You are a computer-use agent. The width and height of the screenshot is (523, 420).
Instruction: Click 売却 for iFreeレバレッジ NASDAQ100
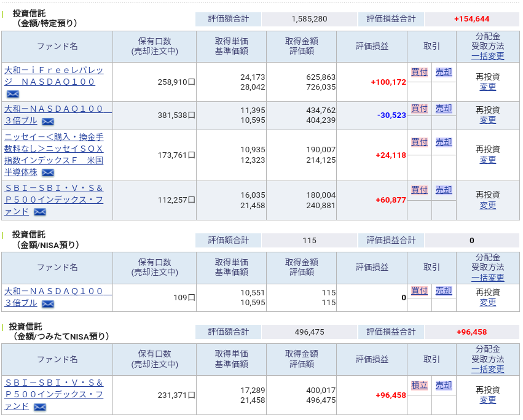444,72
